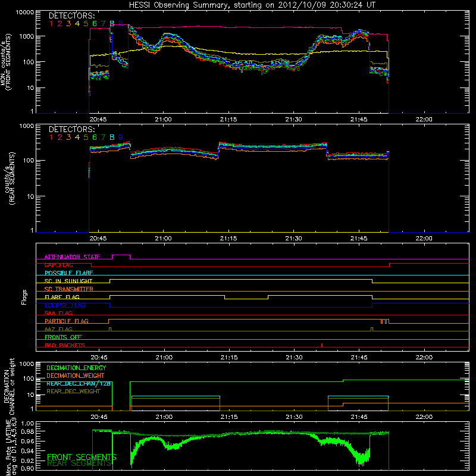Click the SC_TRANSMITTER flag label
The width and height of the screenshot is (476, 476).
pos(68,289)
